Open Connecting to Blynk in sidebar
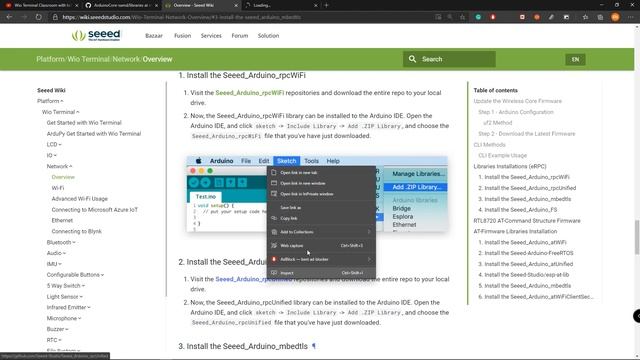640x360 pixels. point(76,231)
